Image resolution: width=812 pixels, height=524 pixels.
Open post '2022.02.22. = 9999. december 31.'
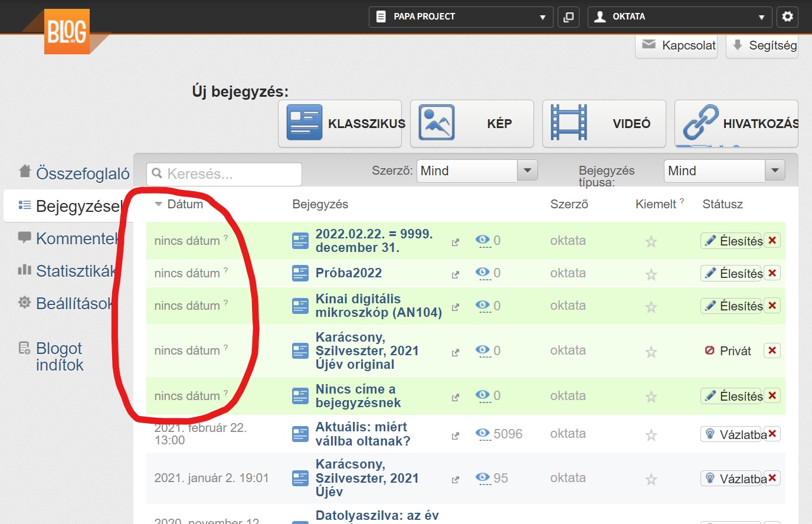(374, 241)
